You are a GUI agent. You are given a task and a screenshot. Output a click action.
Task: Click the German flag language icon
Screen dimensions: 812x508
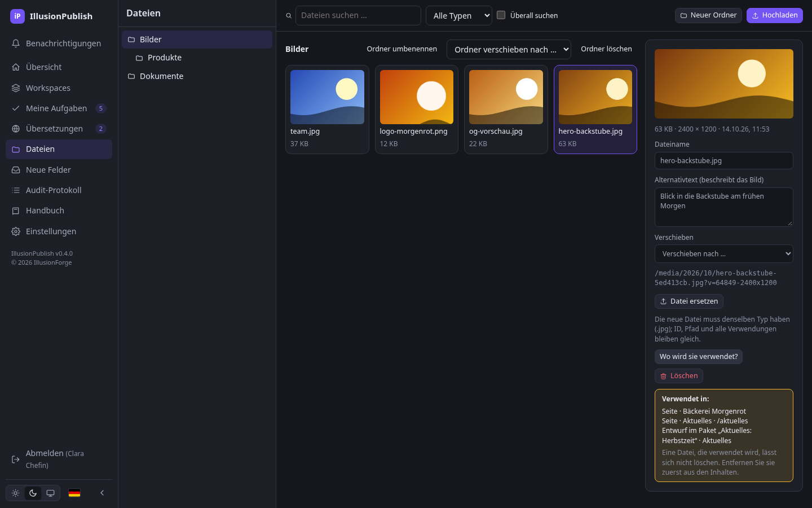click(74, 493)
